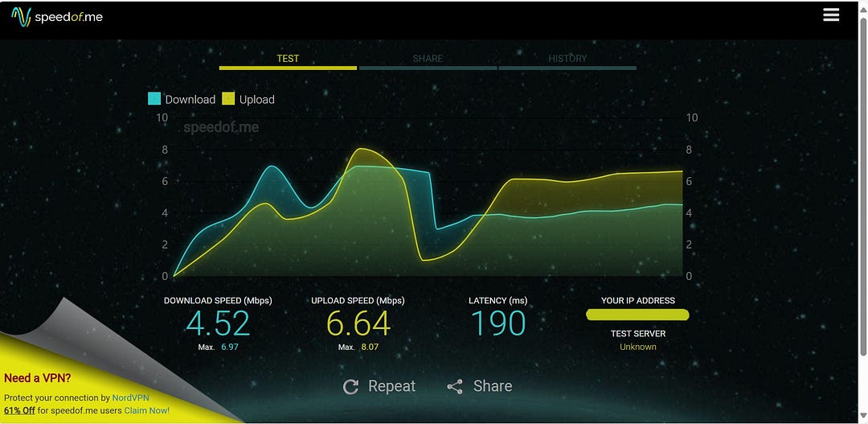Click the LATENCY (ms) label

pyautogui.click(x=498, y=301)
